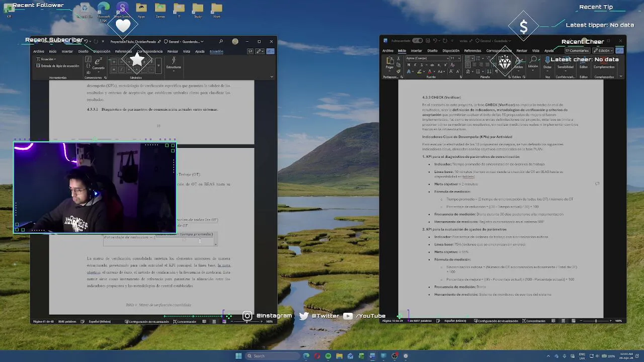Image resolution: width=644 pixels, height=362 pixels.
Task: Choose text highlight color
Action: [419, 71]
